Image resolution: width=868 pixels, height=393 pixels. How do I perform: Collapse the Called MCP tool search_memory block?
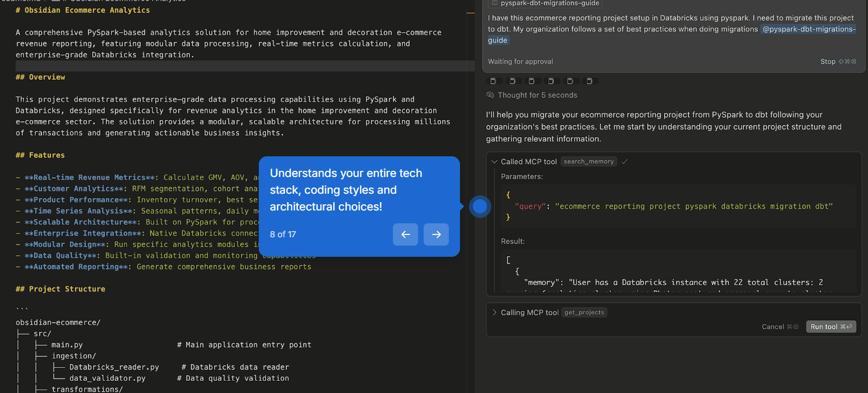pyautogui.click(x=494, y=161)
